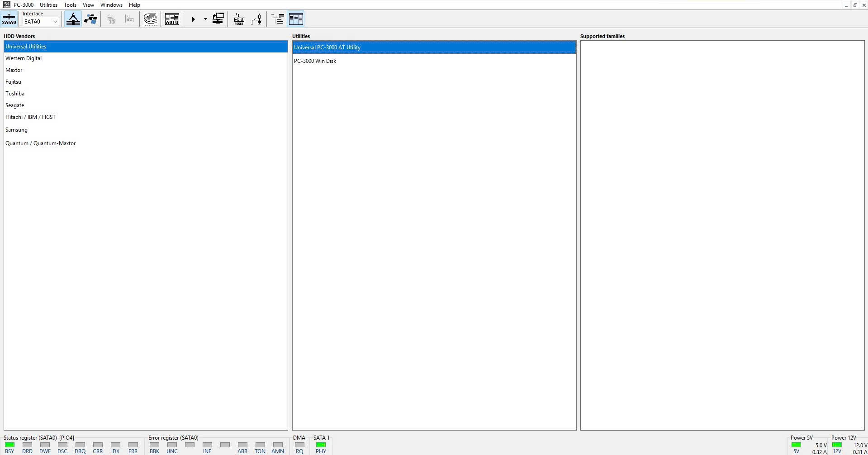Viewport: 868px width, 455px height.
Task: Choose Fujitsu from the vendor list
Action: coord(146,82)
